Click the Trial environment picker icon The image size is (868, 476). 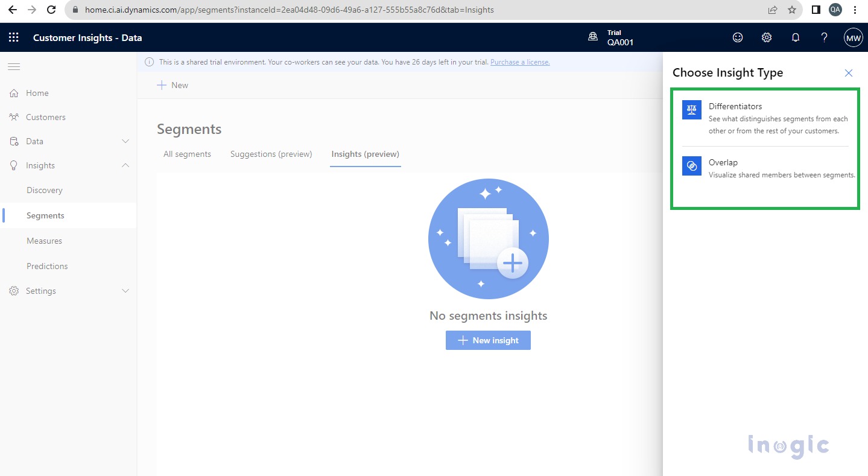click(593, 37)
